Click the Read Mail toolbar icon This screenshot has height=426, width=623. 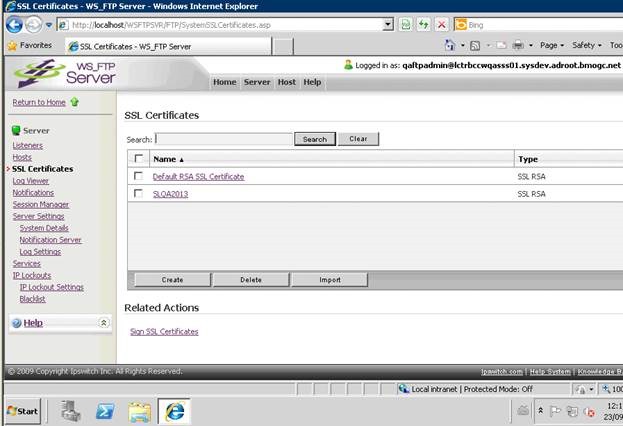(x=501, y=45)
